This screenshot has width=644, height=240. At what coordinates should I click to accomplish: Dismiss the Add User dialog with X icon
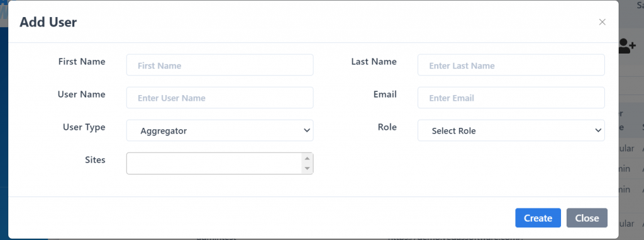click(602, 22)
